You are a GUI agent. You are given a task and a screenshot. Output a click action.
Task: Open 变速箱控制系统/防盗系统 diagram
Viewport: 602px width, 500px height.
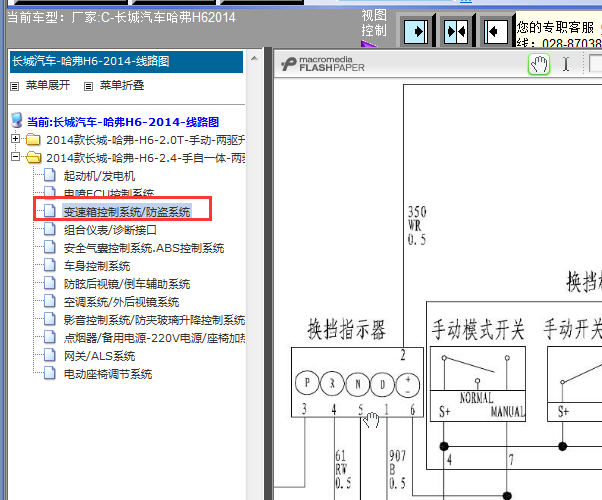coord(126,212)
